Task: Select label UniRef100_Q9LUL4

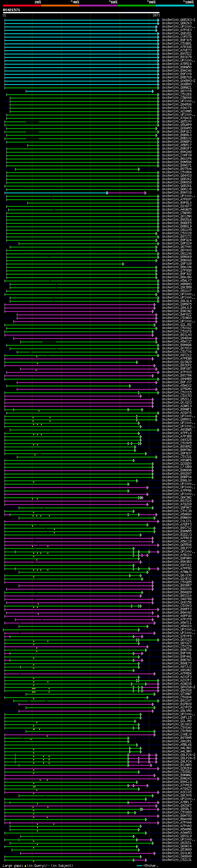Action: tap(177, 301)
